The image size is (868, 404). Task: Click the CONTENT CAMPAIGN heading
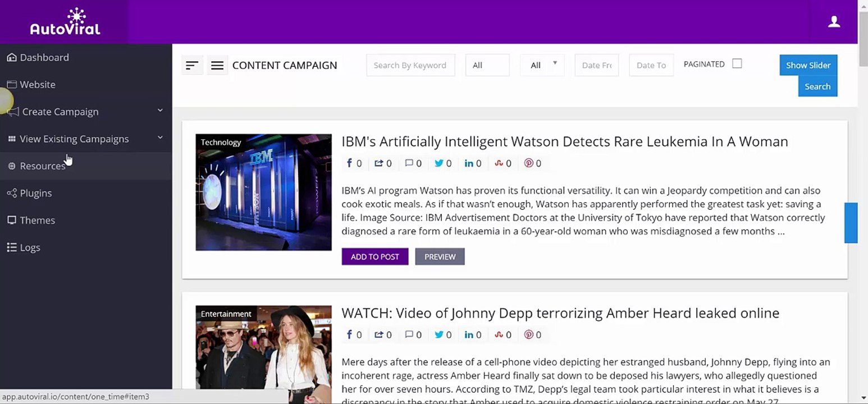coord(285,66)
